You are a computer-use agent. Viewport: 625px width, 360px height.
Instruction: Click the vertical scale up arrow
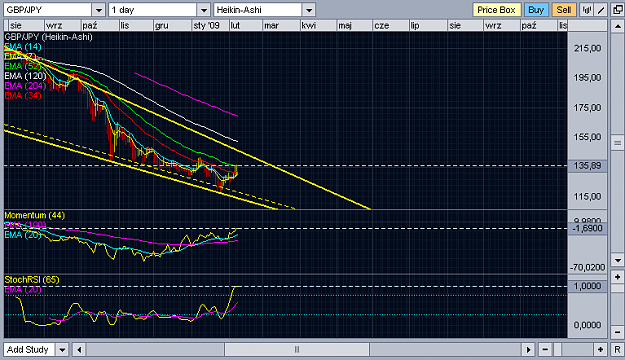[617, 26]
